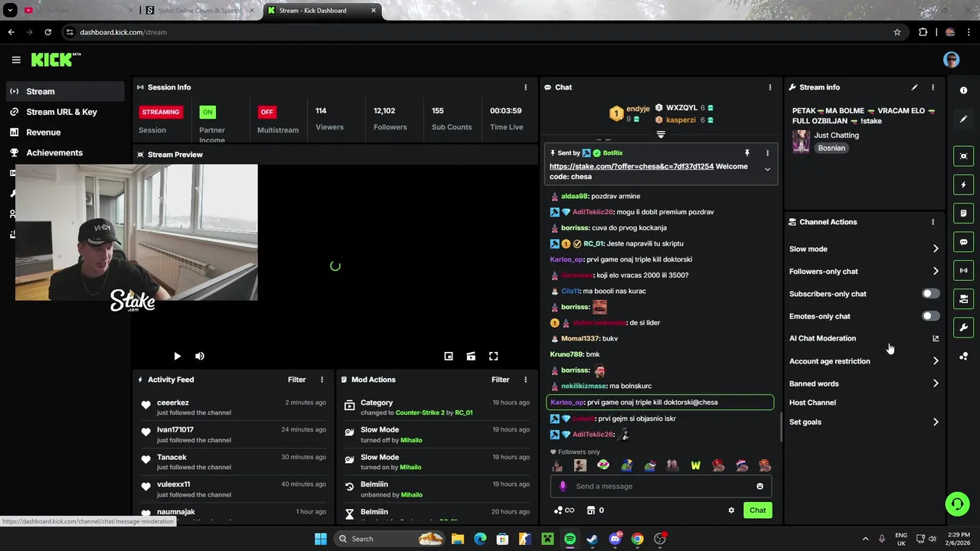This screenshot has width=980, height=551.
Task: Open Achievements in left sidebar
Action: pos(65,152)
